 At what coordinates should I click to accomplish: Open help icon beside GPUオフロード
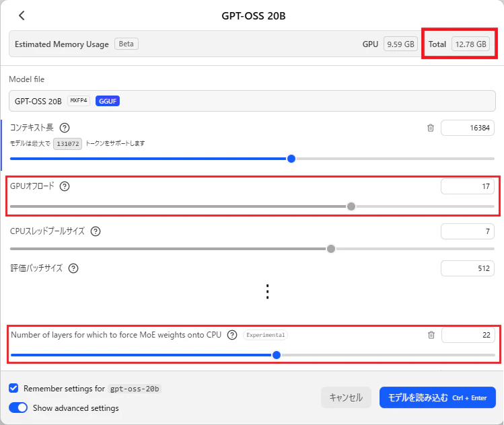(65, 186)
